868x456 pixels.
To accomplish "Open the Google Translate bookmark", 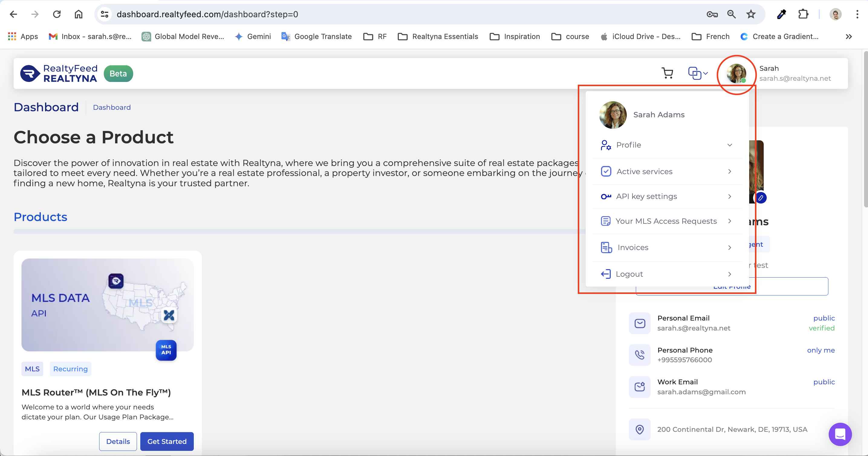I will pyautogui.click(x=317, y=36).
